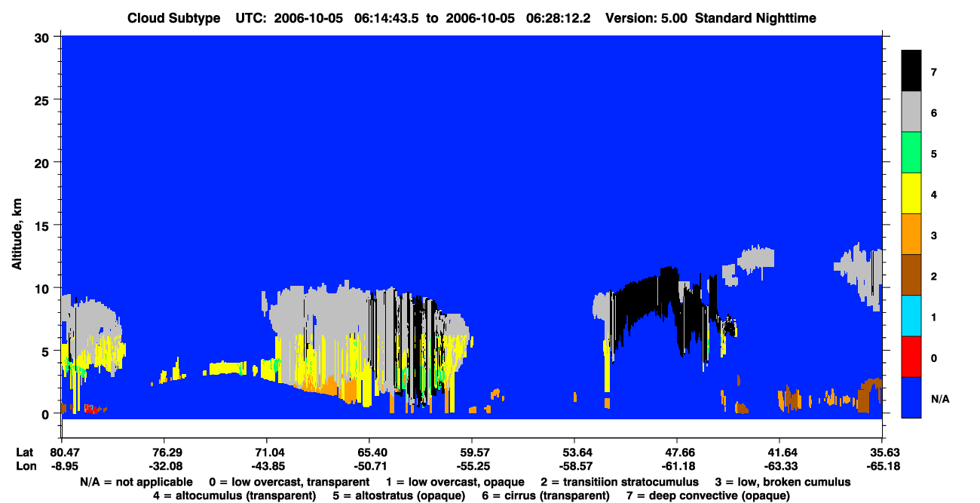
Task: Click legend text '1 = low overcast, opaque'
Action: click(455, 482)
